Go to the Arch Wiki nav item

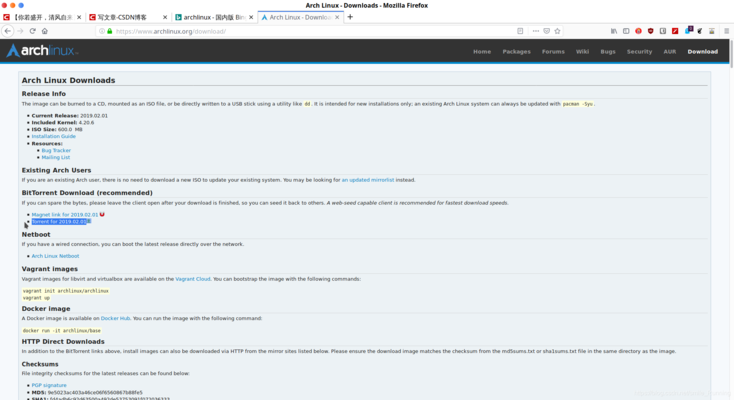pyautogui.click(x=582, y=51)
